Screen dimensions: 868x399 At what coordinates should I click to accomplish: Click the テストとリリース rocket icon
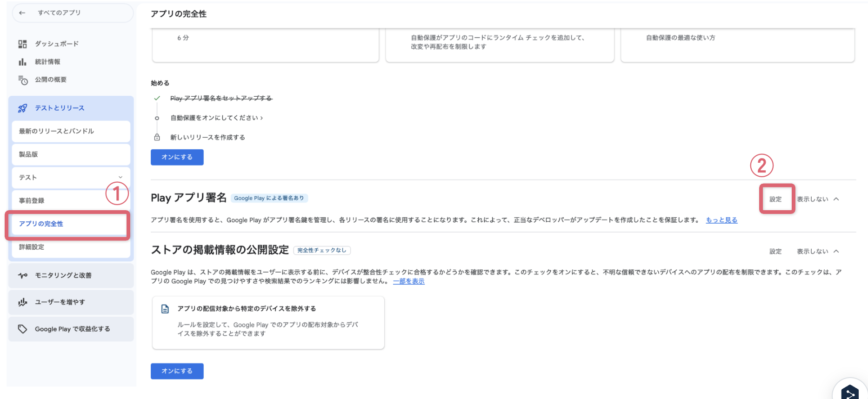[22, 108]
